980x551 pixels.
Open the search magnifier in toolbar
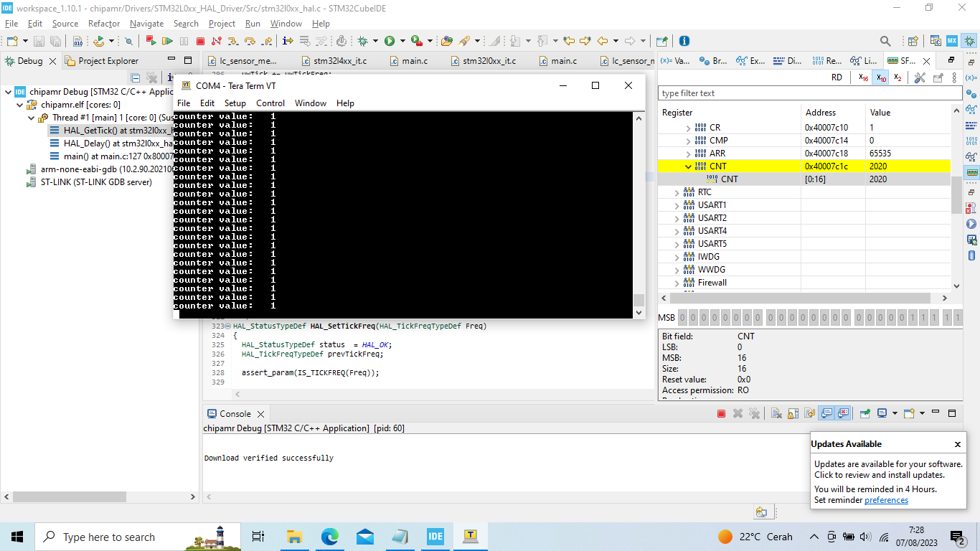coord(885,42)
